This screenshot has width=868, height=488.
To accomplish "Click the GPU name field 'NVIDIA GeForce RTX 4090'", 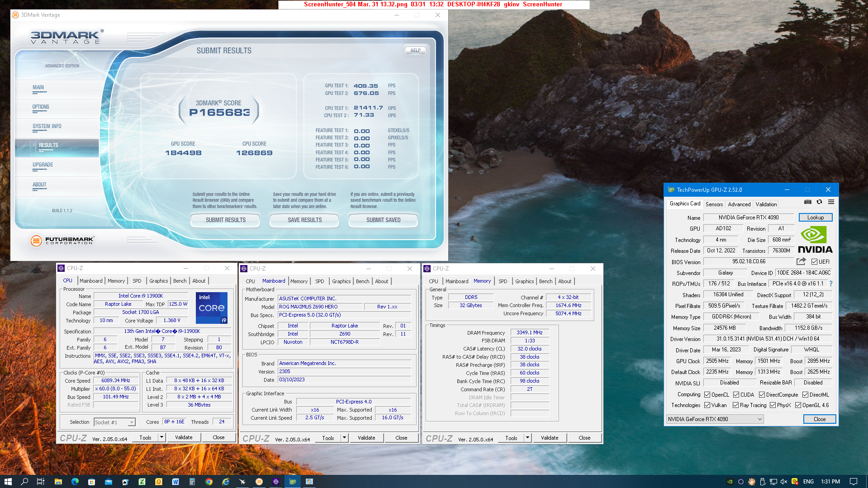I will tap(749, 218).
